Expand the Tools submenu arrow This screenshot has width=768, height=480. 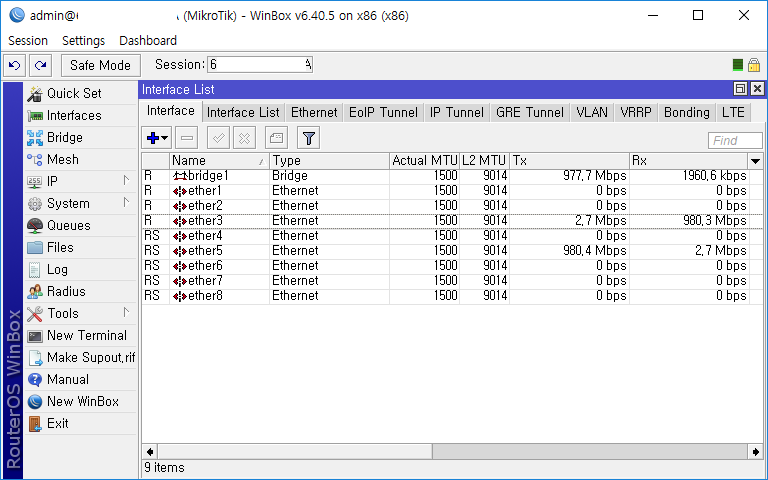[126, 312]
